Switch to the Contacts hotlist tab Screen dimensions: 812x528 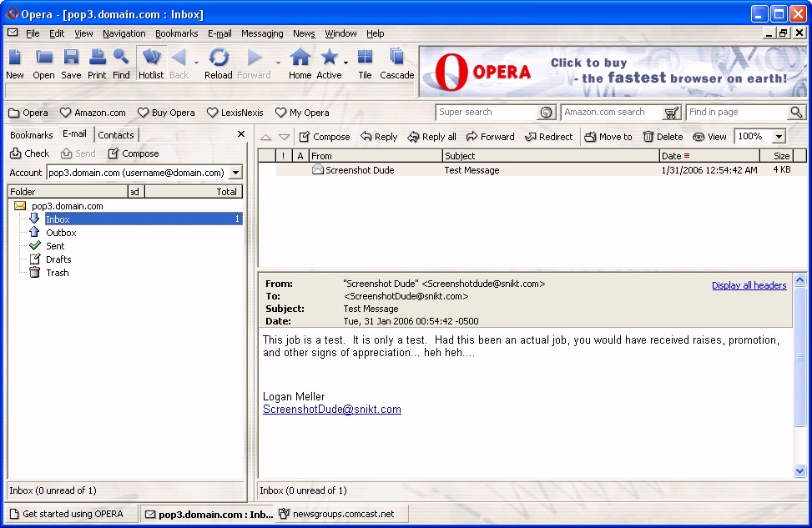[116, 135]
